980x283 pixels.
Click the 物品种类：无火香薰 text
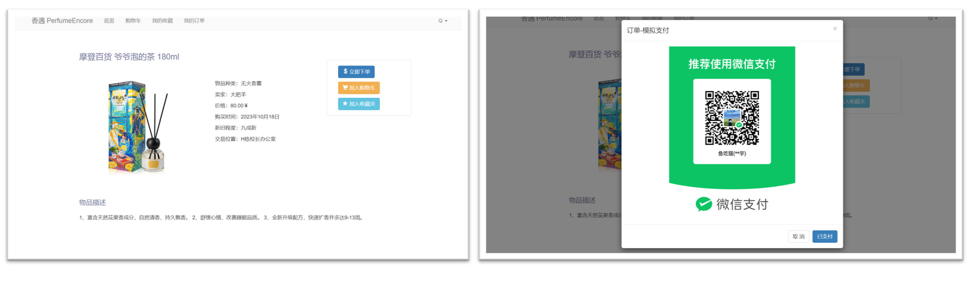pos(238,83)
